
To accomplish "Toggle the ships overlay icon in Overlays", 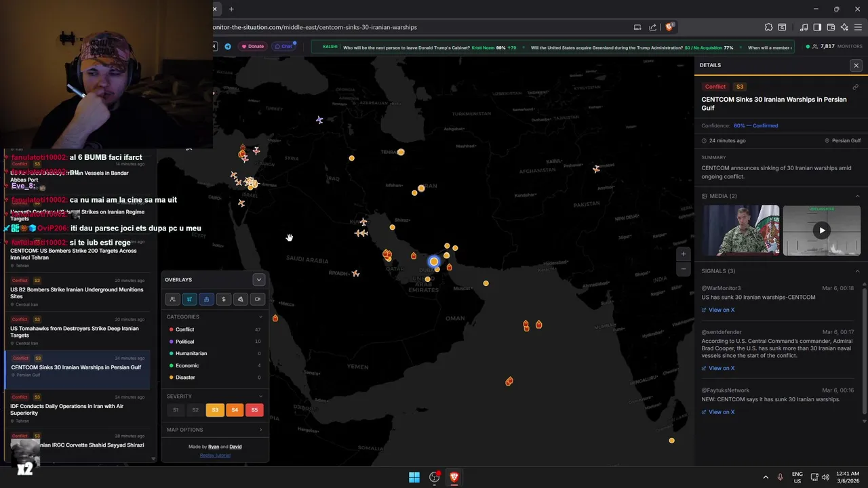I will pos(206,299).
